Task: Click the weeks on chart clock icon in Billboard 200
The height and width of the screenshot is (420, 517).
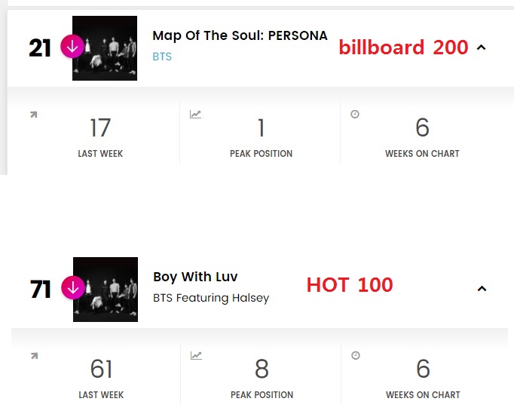Action: point(355,114)
